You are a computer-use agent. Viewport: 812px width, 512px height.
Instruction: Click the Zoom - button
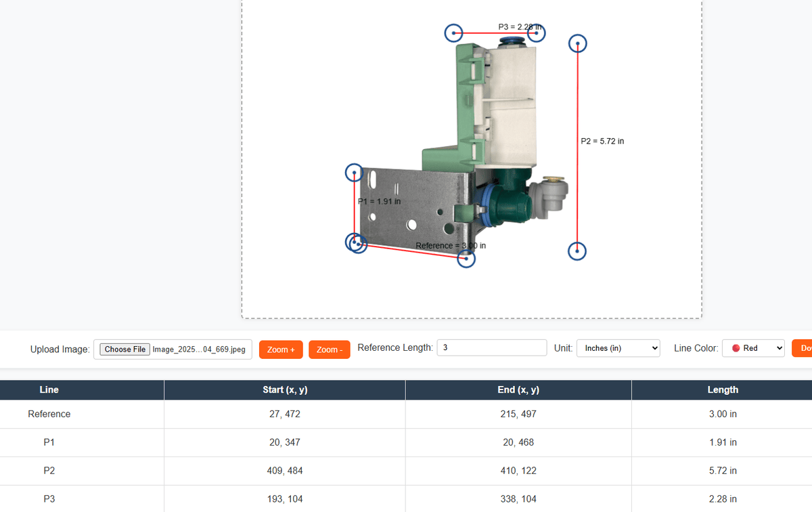click(x=330, y=349)
